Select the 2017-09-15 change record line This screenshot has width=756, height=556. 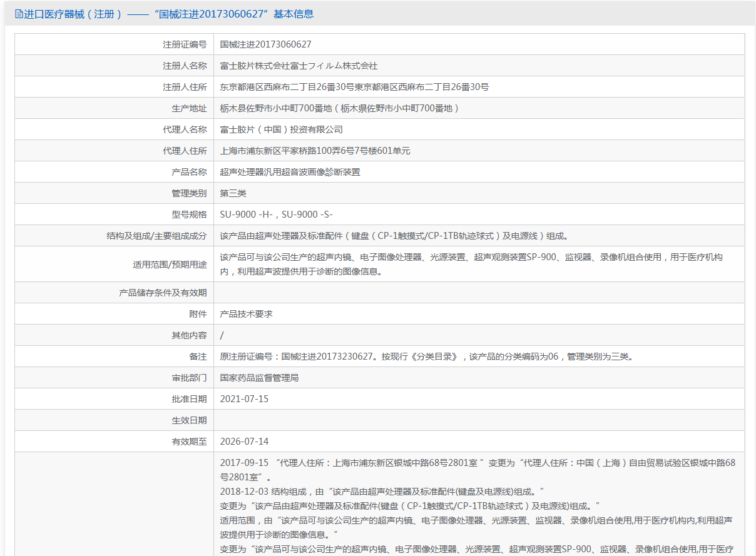coord(478,470)
